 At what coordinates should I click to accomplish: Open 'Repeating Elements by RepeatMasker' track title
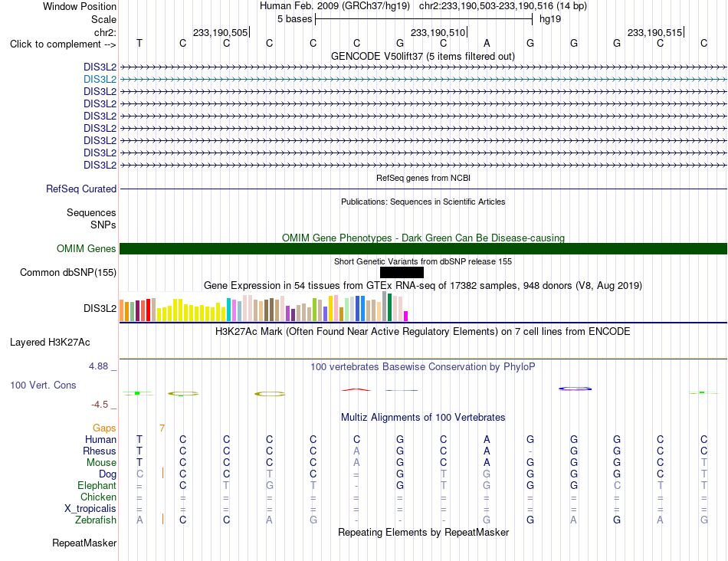[423, 532]
